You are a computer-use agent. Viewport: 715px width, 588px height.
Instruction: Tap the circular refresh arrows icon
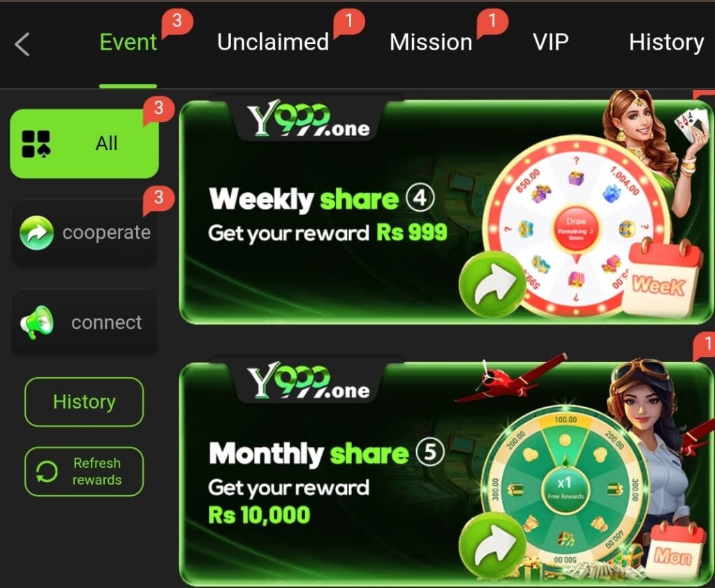click(x=47, y=471)
